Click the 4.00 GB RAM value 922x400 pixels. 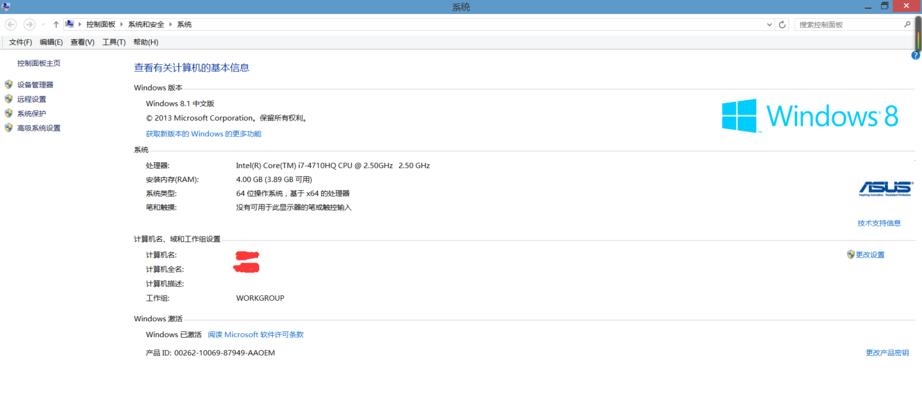tap(274, 179)
